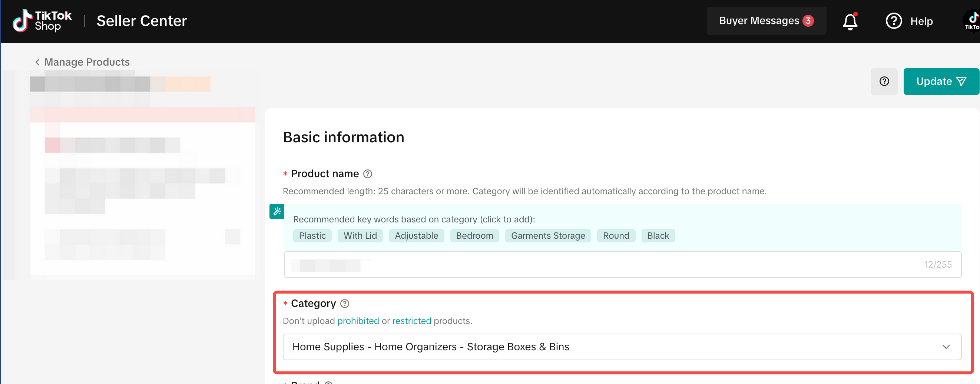Open the TikTok account avatar
This screenshot has width=980, height=384.
[x=971, y=21]
